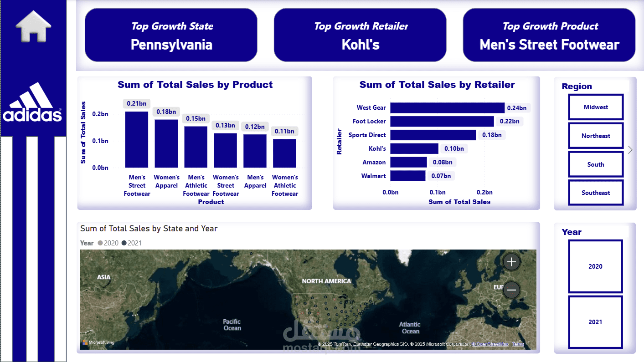Open the Top Growth State card

click(171, 35)
